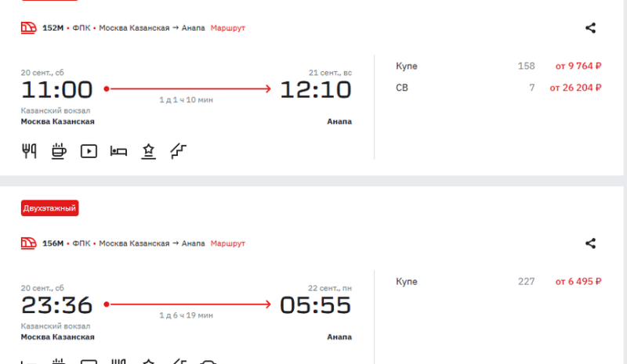Click the red train logo beside 156M
Image resolution: width=627 pixels, height=364 pixels.
click(x=29, y=243)
